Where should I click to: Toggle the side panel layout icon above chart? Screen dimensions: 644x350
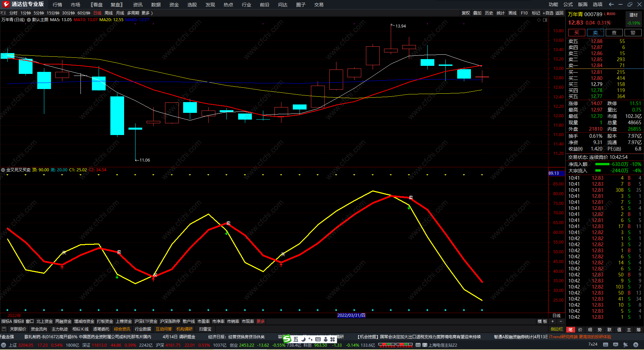tap(545, 20)
